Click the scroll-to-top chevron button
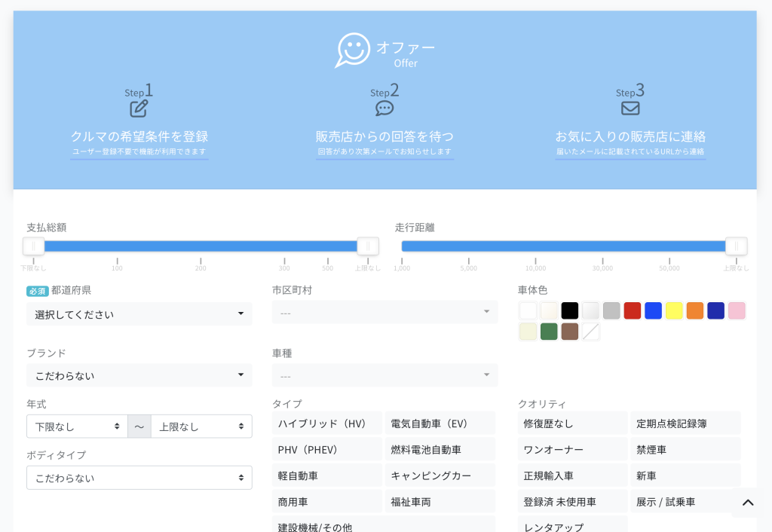The height and width of the screenshot is (532, 772). pos(748,503)
